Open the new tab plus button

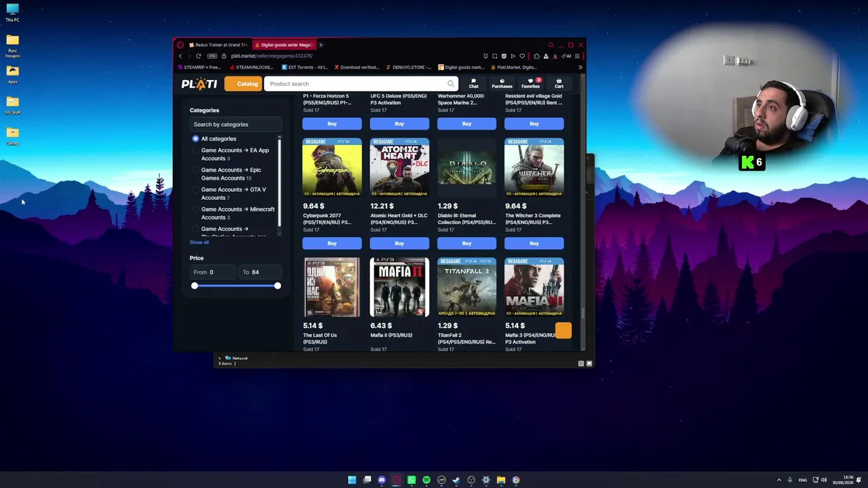[321, 45]
